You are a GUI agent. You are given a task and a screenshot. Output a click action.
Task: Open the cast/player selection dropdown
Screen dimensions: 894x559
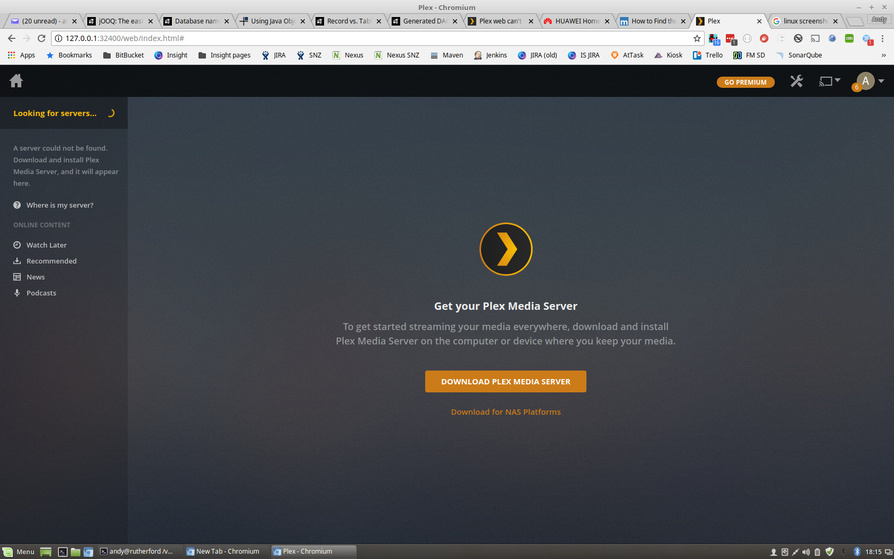pos(829,81)
